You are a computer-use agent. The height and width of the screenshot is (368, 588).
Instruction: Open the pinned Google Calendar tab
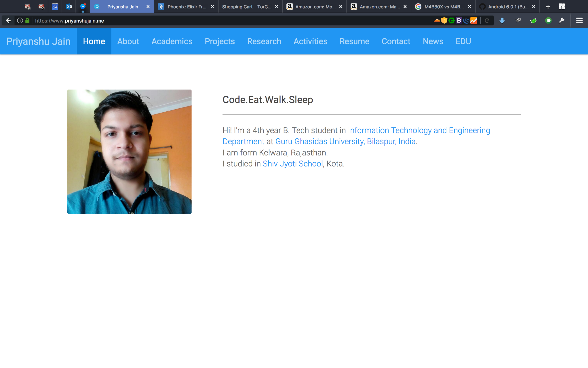click(x=55, y=7)
